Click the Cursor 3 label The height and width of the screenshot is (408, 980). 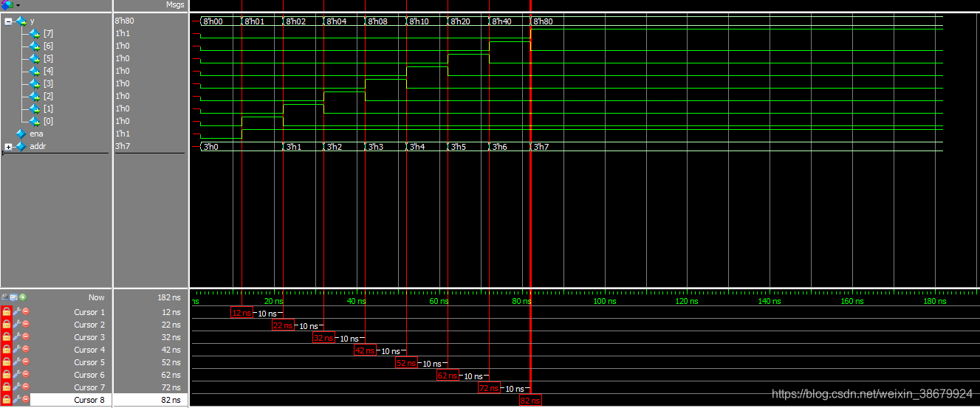point(89,337)
